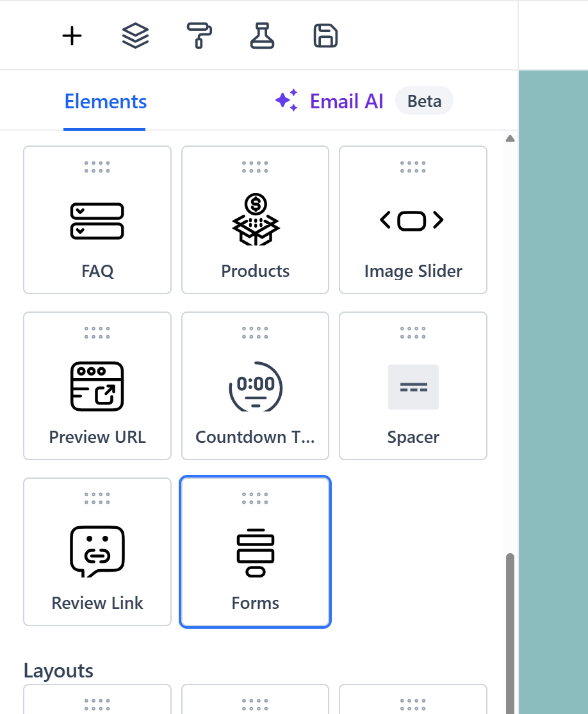Click the Beta badge next to Email AI
Image resolution: width=588 pixels, height=714 pixels.
(x=424, y=101)
